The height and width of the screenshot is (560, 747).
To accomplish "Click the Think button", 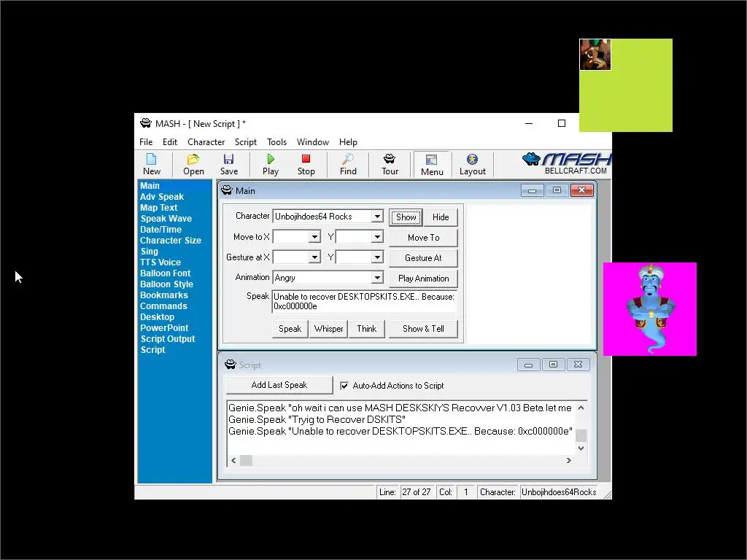I will 366,329.
